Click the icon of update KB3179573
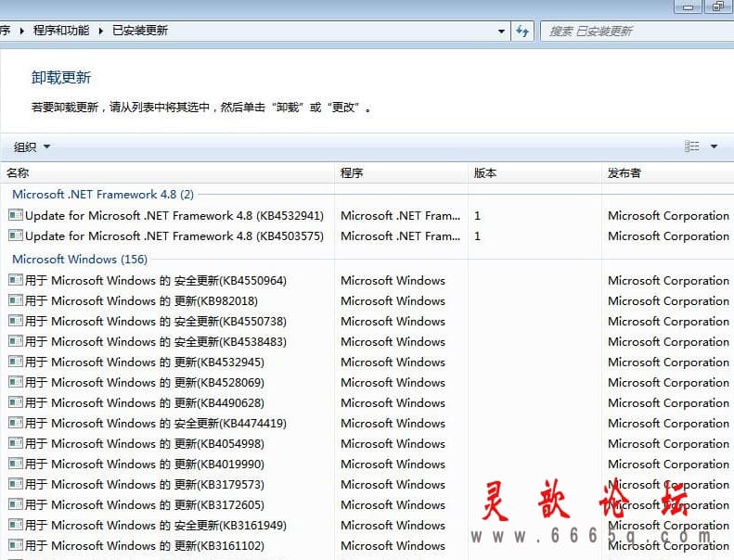The image size is (734, 560). pyautogui.click(x=16, y=484)
